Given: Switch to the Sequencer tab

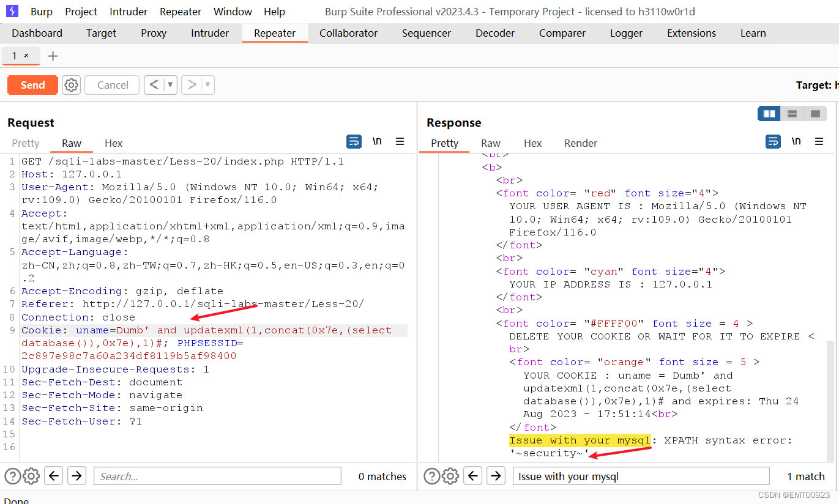Looking at the screenshot, I should (427, 33).
